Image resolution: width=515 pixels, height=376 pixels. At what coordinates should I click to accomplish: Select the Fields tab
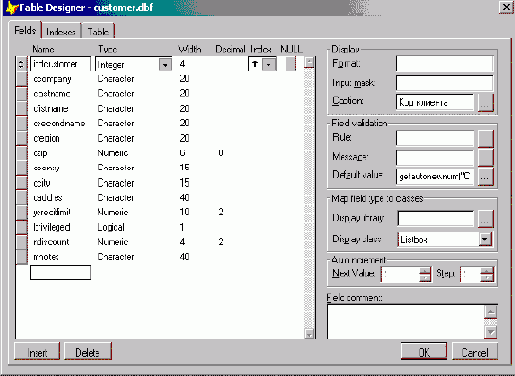click(25, 30)
